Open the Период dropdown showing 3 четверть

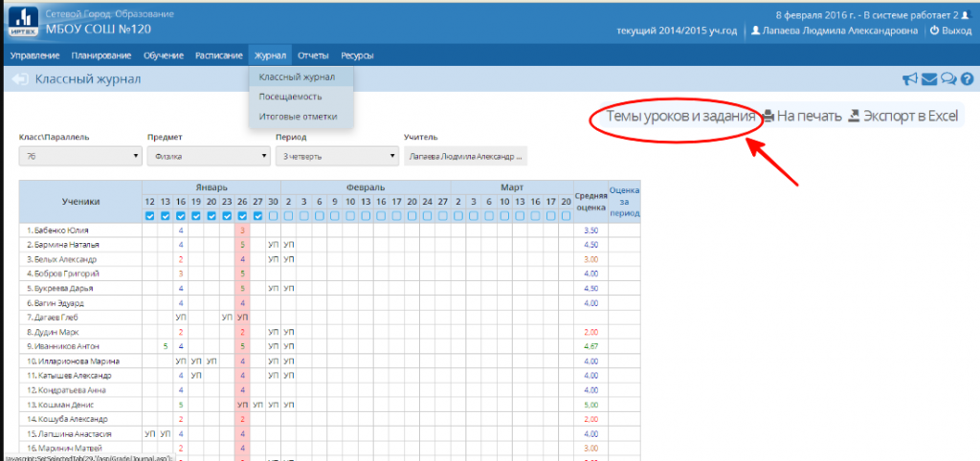(x=336, y=156)
